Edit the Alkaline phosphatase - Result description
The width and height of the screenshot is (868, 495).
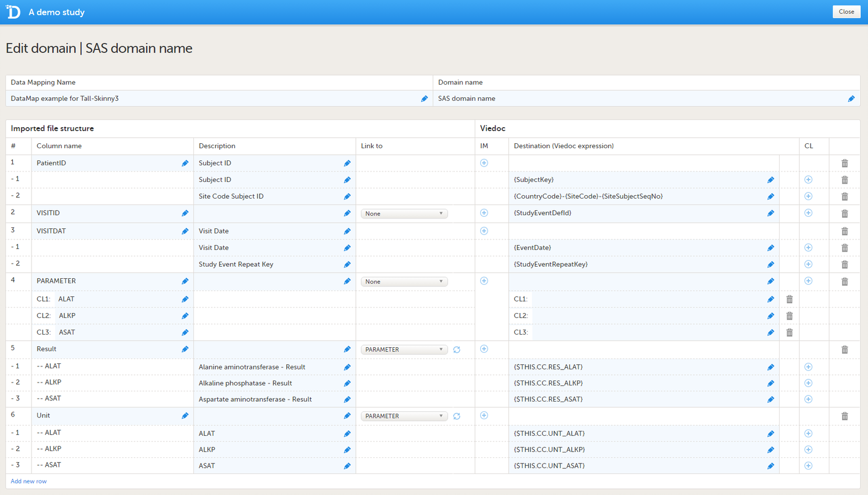[347, 383]
